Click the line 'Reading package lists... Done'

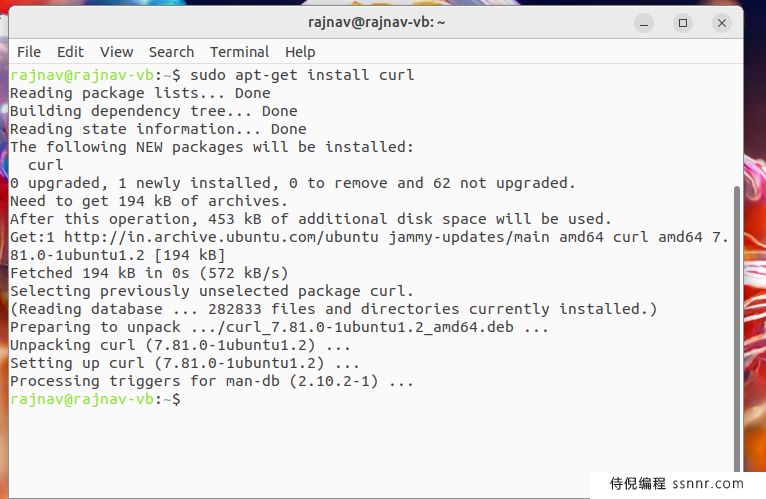(140, 93)
